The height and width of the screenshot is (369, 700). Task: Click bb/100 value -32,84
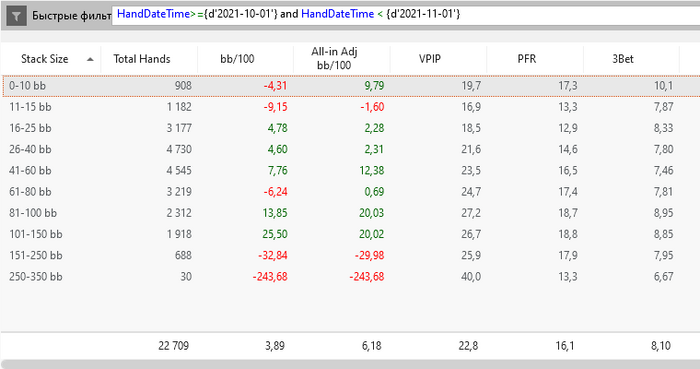(273, 255)
